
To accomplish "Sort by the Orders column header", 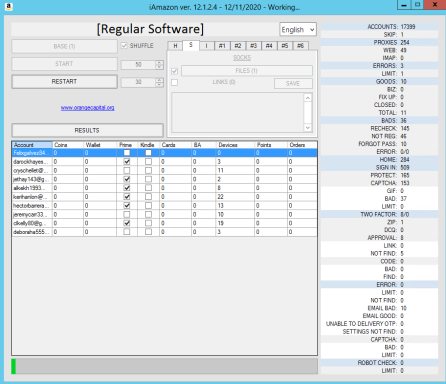I will [302, 145].
